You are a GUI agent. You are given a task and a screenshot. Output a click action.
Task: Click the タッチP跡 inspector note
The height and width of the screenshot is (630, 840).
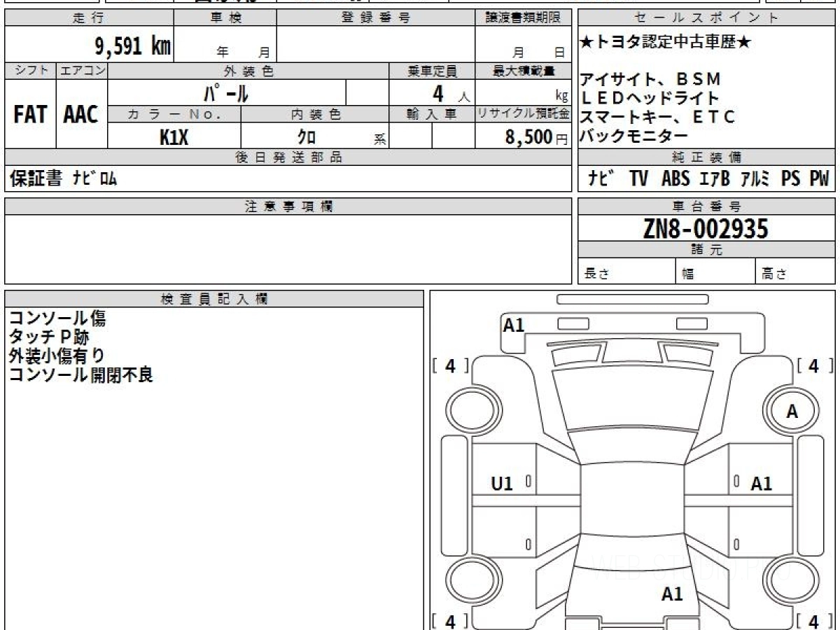pos(49,338)
